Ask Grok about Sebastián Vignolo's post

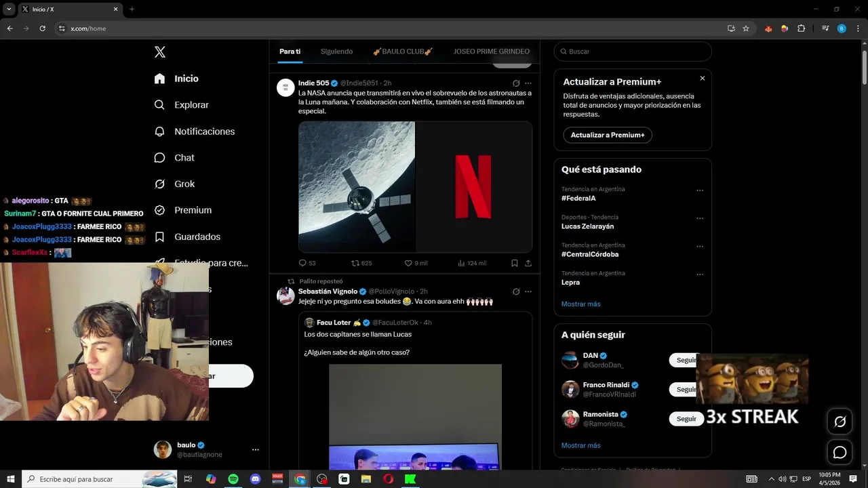pyautogui.click(x=516, y=291)
